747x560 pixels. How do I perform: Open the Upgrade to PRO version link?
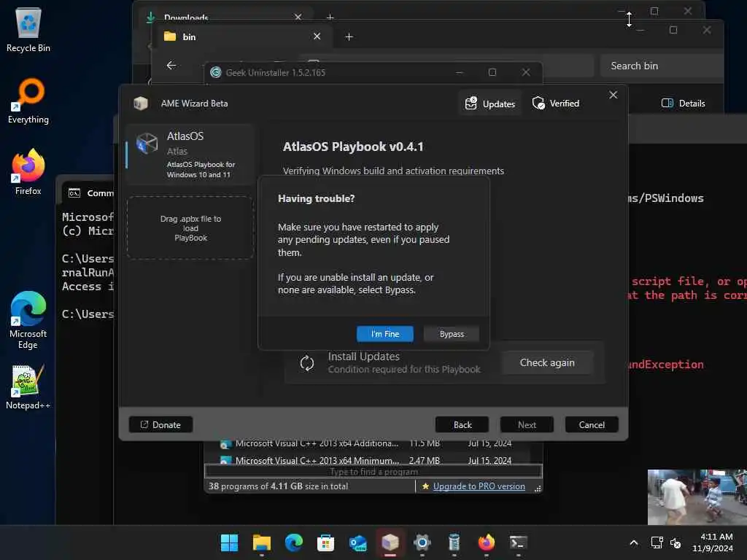click(479, 486)
